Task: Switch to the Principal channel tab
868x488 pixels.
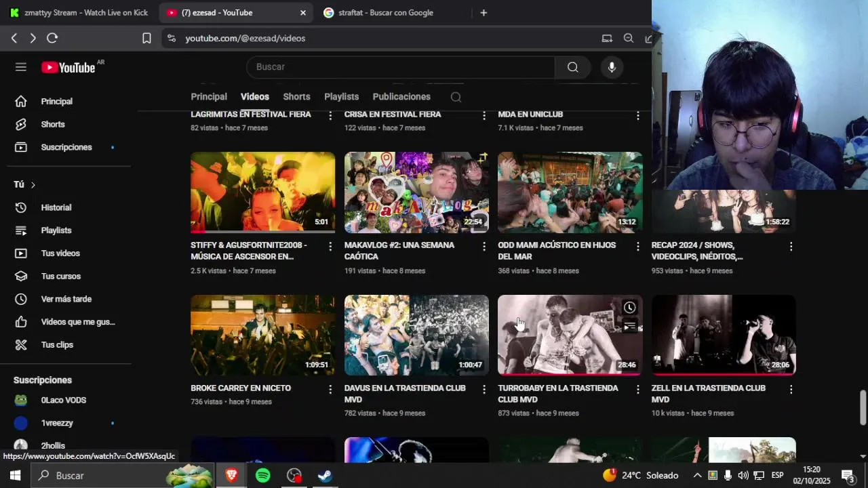Action: coord(209,97)
